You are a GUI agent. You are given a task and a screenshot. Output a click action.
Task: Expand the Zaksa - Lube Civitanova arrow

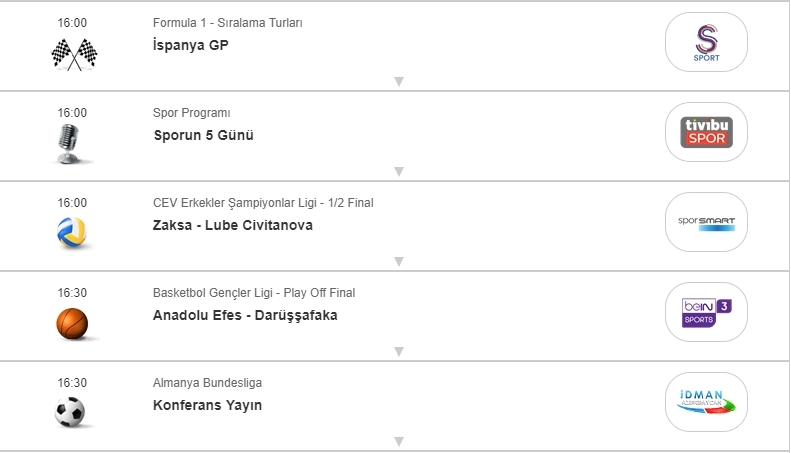(398, 261)
